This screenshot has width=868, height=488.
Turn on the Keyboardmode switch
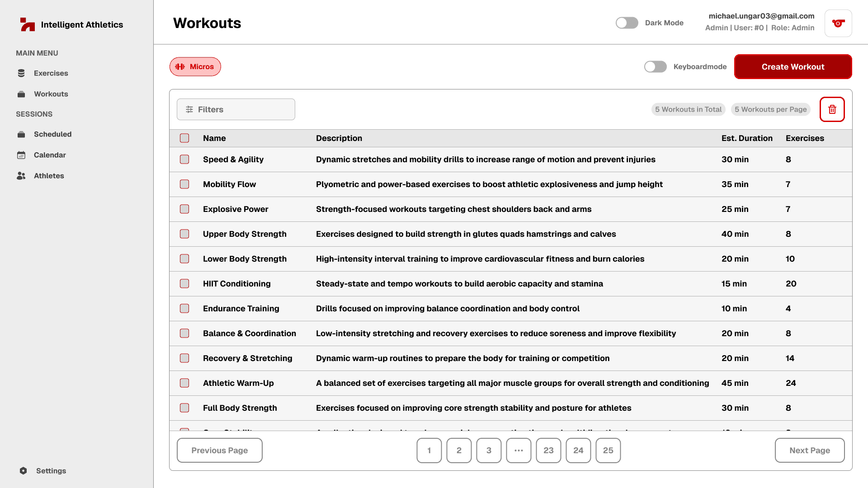click(x=656, y=67)
